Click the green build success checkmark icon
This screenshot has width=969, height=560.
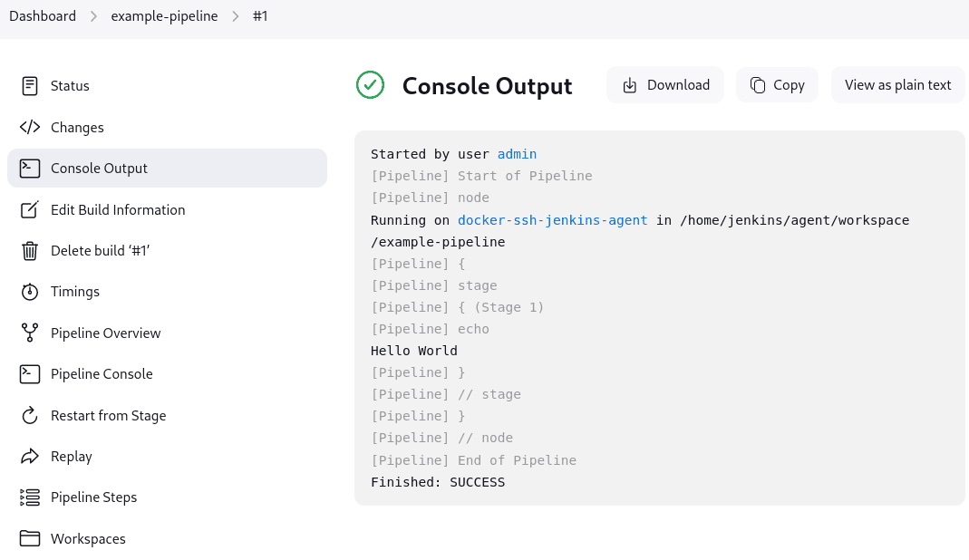pyautogui.click(x=370, y=85)
